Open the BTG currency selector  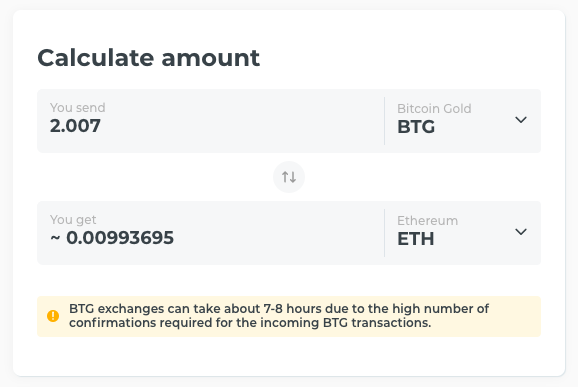coord(463,121)
